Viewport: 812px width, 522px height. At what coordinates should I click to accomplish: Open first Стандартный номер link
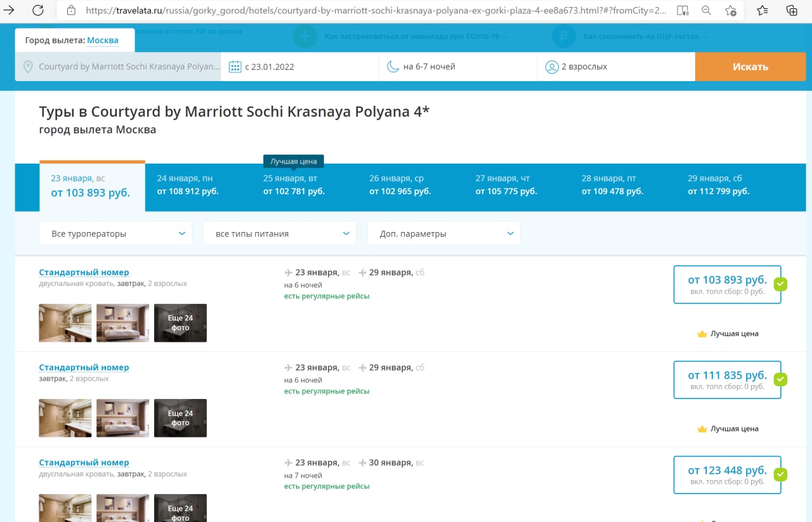[x=84, y=273]
